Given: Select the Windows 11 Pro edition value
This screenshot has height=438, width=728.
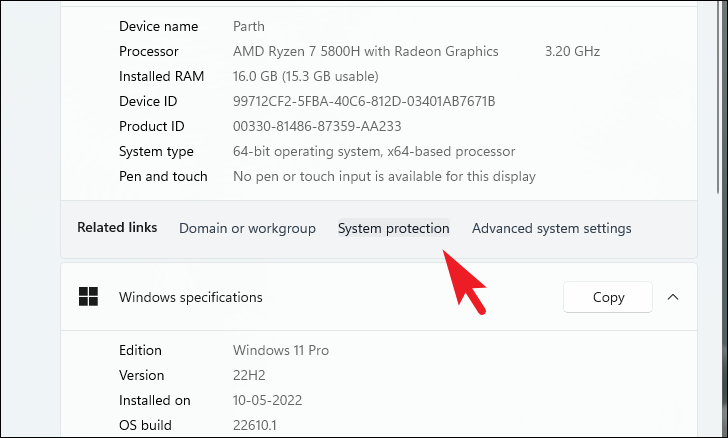Looking at the screenshot, I should [281, 350].
